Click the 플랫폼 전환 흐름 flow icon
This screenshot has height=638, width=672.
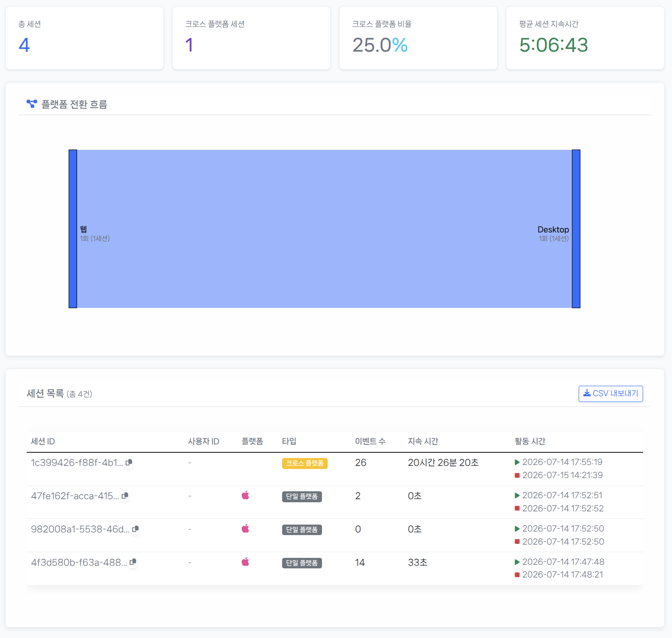click(x=32, y=104)
